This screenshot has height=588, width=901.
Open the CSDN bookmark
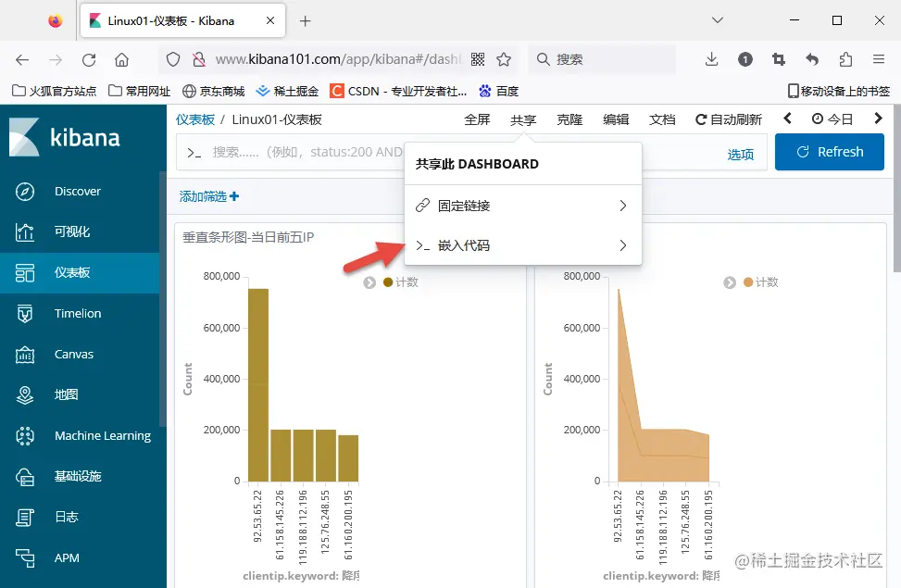coord(398,91)
